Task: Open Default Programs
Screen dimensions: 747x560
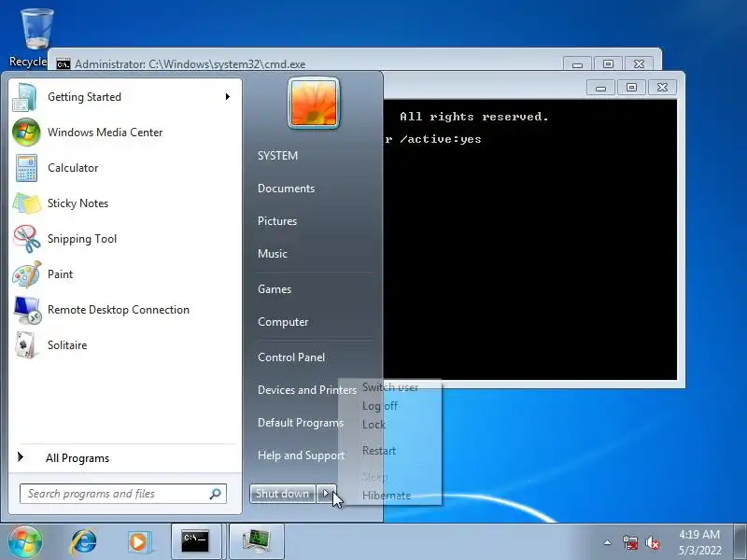Action: tap(301, 423)
